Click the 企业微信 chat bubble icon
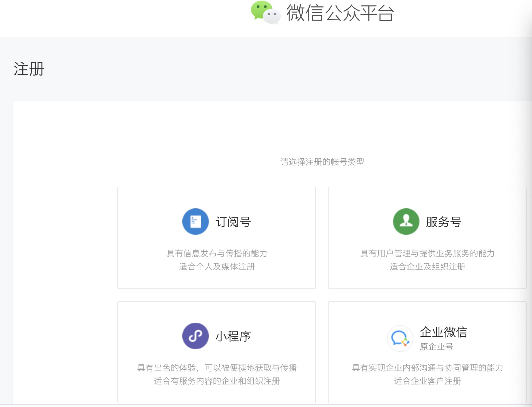The image size is (532, 407). coord(400,338)
